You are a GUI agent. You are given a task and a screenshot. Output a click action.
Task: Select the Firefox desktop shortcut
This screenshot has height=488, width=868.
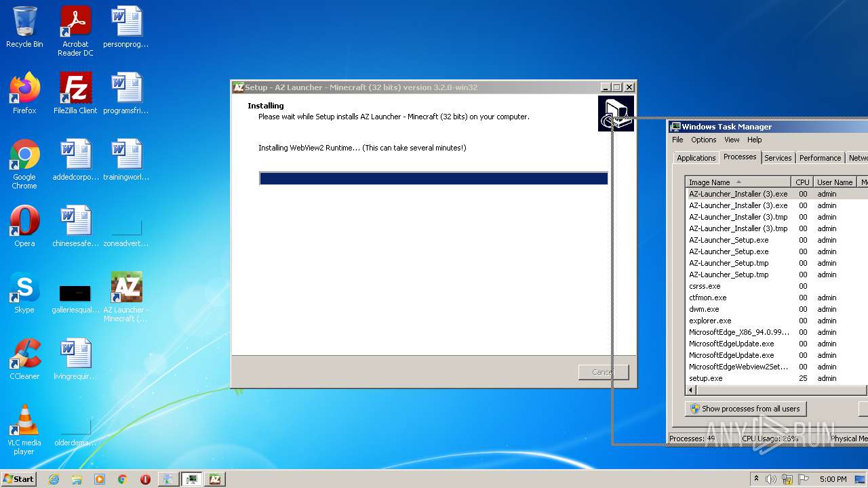[x=24, y=94]
